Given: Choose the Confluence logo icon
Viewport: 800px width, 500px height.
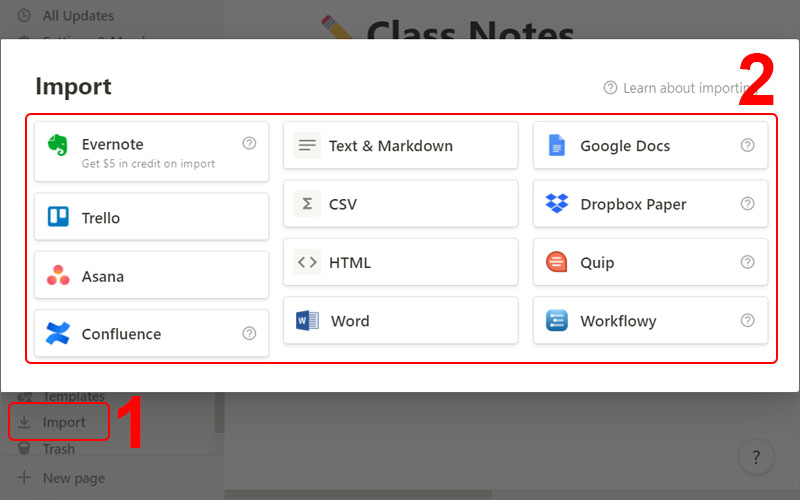Looking at the screenshot, I should point(58,333).
